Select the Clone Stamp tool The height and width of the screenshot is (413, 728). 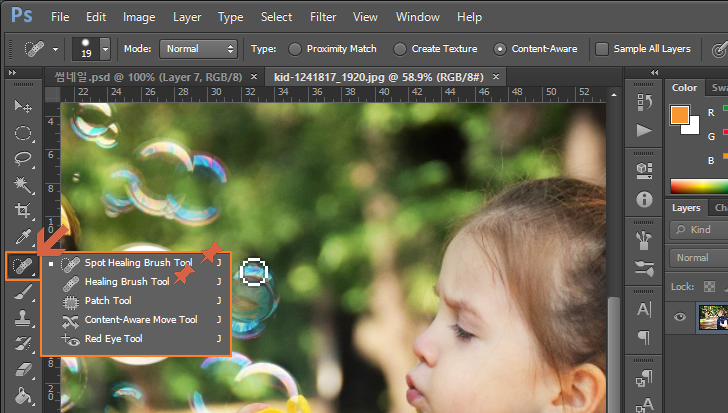(23, 318)
